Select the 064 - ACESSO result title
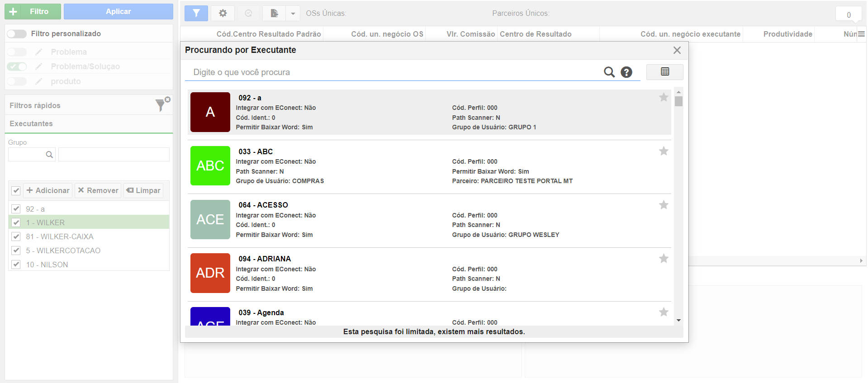The image size is (868, 383). [x=263, y=205]
